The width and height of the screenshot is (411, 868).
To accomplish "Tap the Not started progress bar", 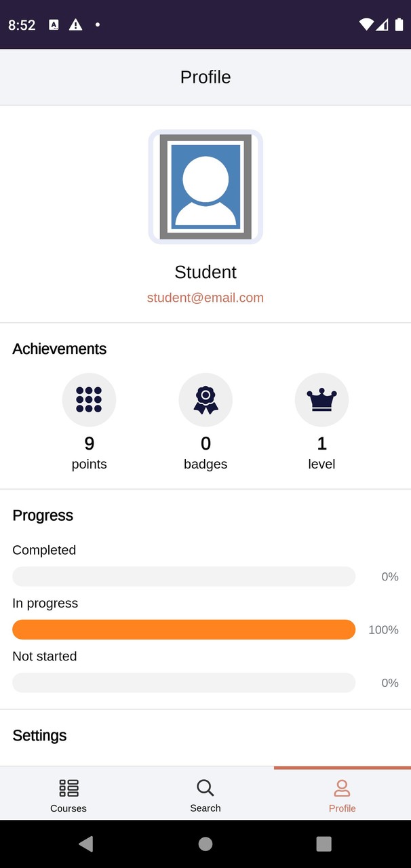I will click(184, 682).
